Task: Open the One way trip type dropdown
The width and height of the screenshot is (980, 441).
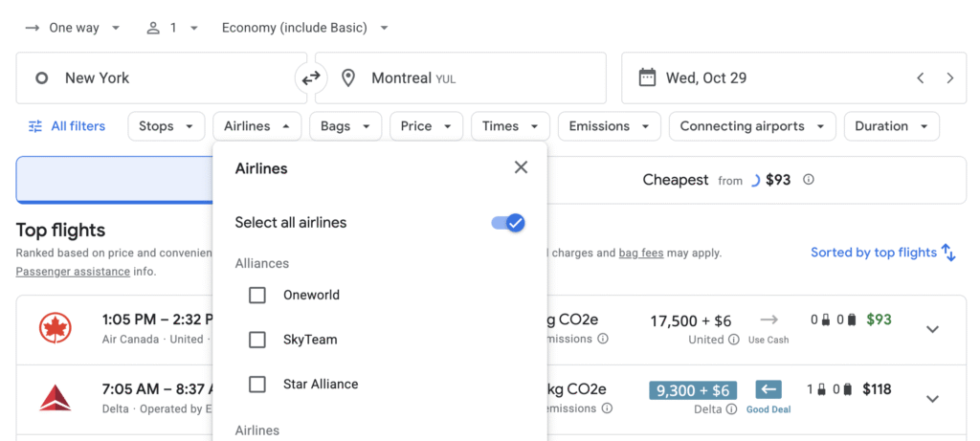Action: point(73,28)
